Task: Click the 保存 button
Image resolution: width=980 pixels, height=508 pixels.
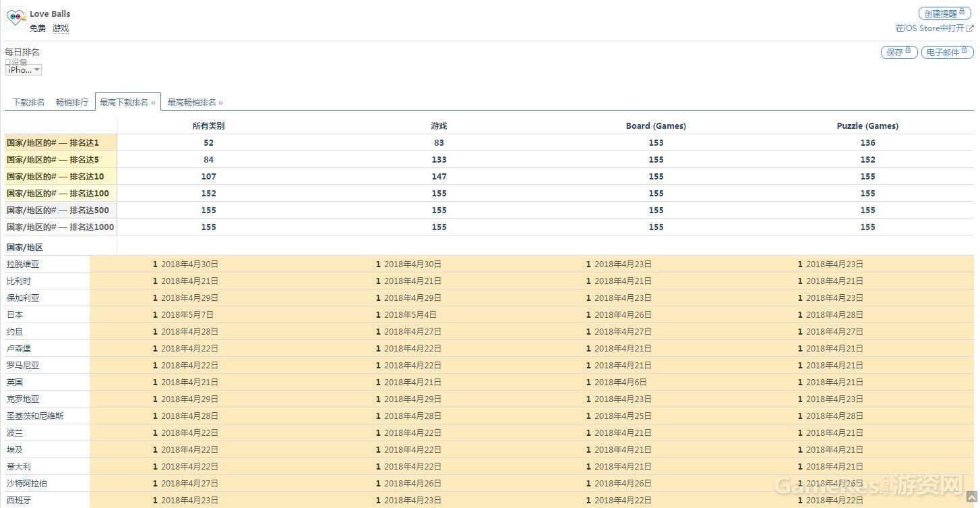Action: point(899,53)
